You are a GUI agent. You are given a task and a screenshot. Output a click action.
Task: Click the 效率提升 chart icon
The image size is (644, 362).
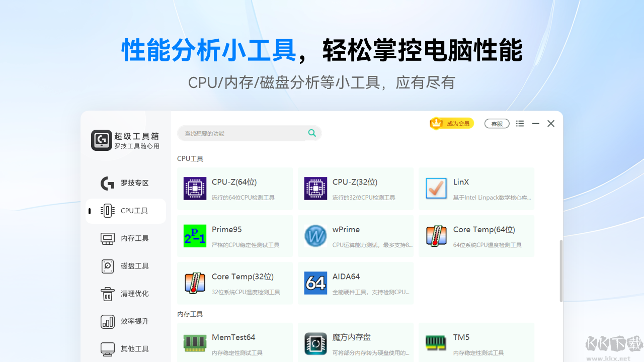pos(108,321)
